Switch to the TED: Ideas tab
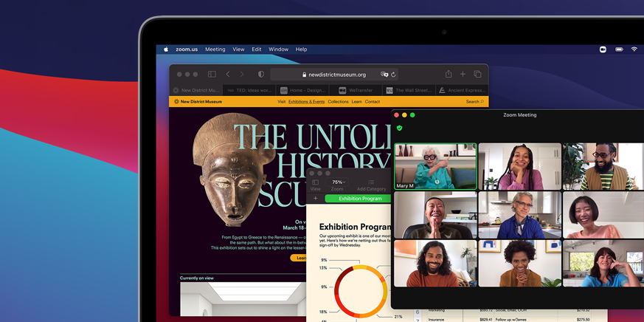This screenshot has width=644, height=322. tap(249, 91)
